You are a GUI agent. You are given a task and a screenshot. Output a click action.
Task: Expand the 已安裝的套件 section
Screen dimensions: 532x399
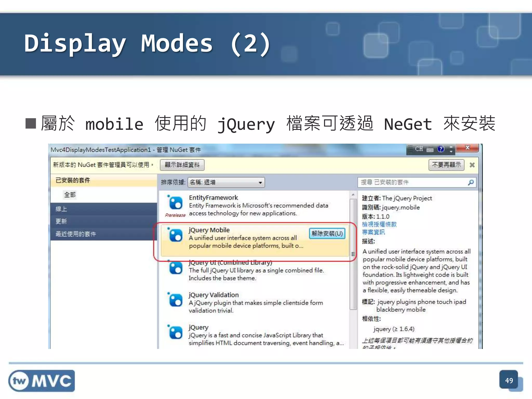tap(104, 180)
